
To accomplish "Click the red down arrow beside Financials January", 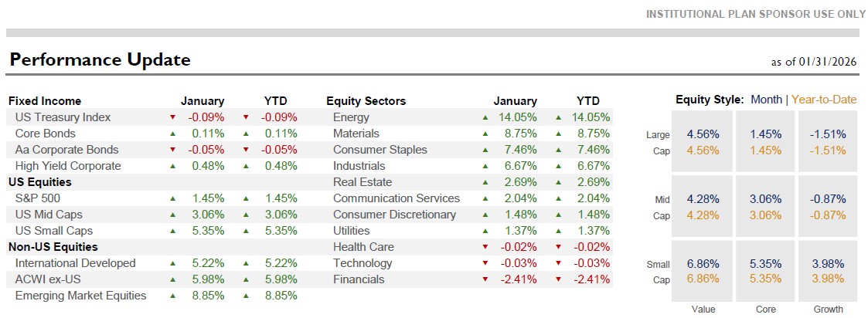I will pos(485,279).
